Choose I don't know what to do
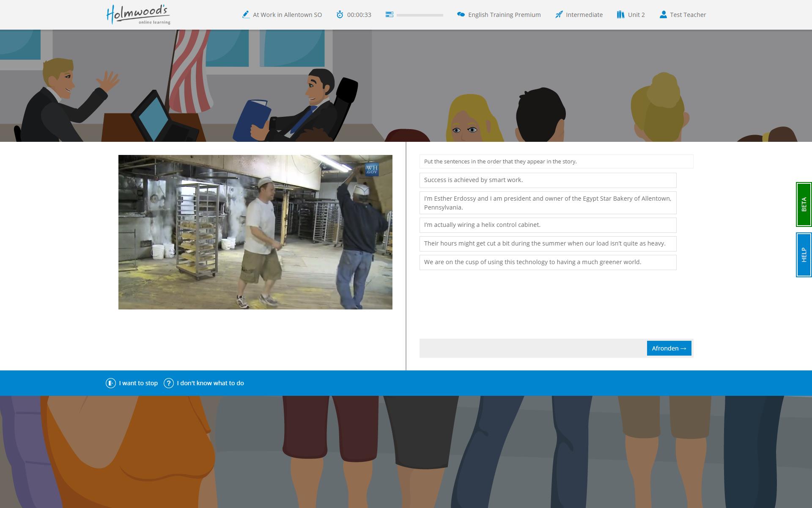This screenshot has width=812, height=508. tap(210, 383)
